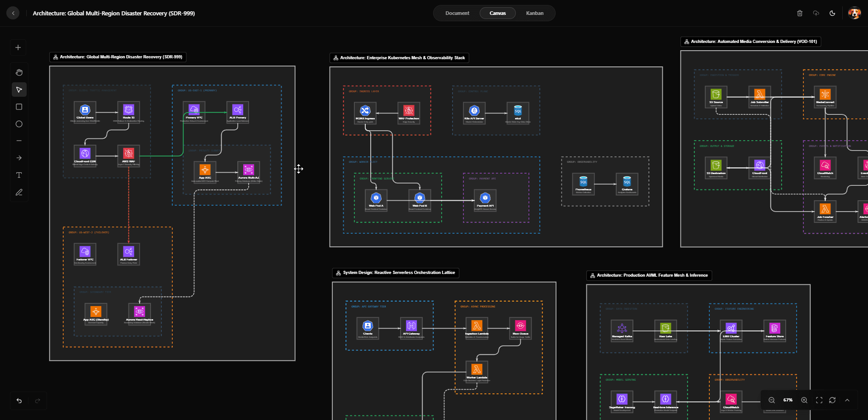868x420 pixels.
Task: Undo the last canvas action
Action: (19, 401)
